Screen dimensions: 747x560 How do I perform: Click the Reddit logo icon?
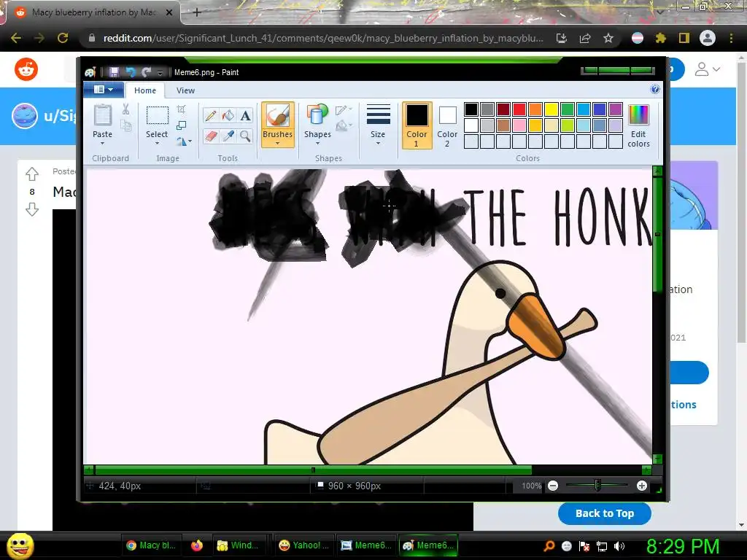coord(26,69)
